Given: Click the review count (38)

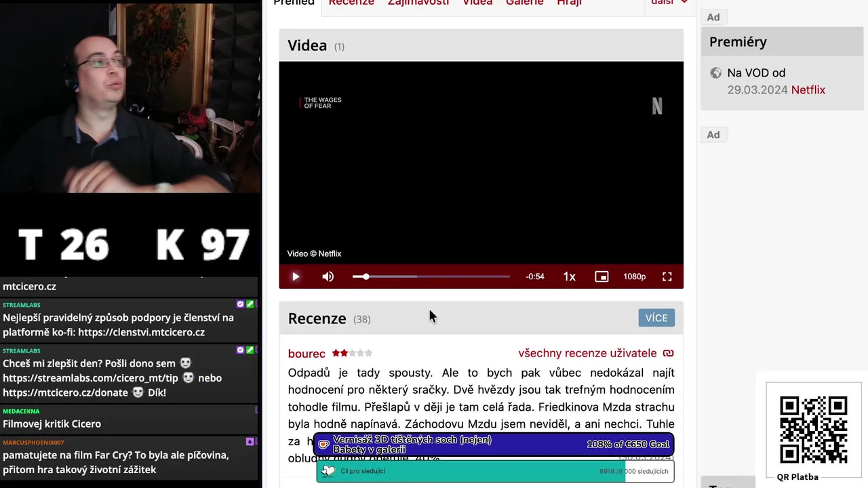Looking at the screenshot, I should point(362,319).
